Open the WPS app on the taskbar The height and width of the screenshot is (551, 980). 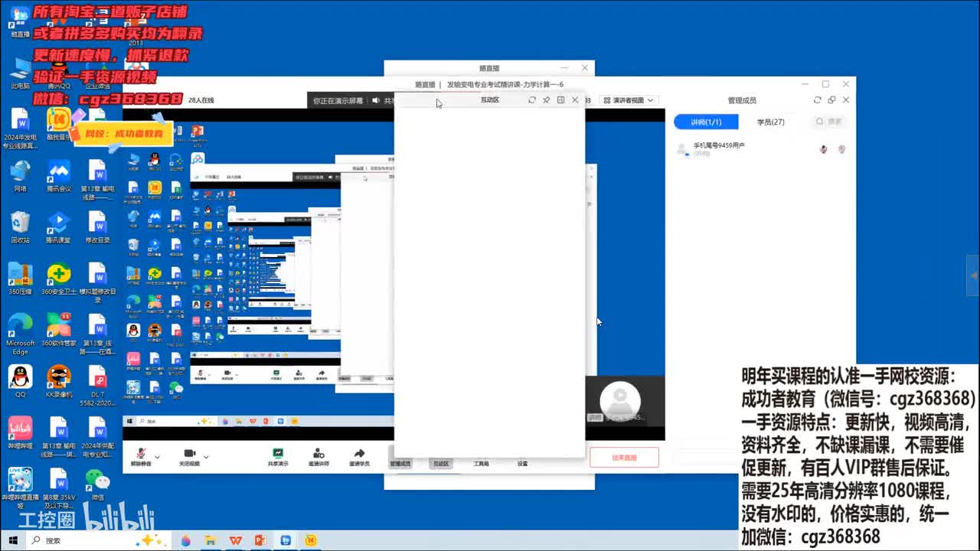(x=235, y=540)
